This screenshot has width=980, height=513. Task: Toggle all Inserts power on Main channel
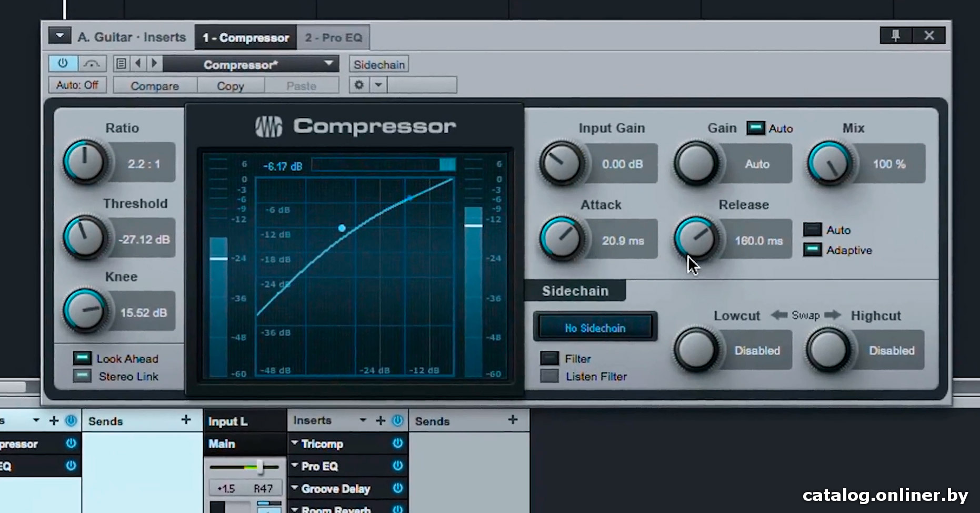397,420
